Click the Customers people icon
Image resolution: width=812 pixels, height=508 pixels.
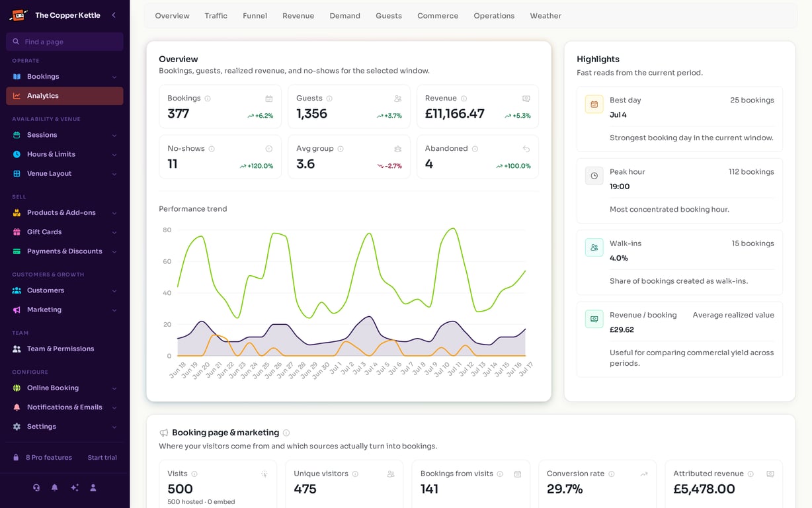point(17,290)
